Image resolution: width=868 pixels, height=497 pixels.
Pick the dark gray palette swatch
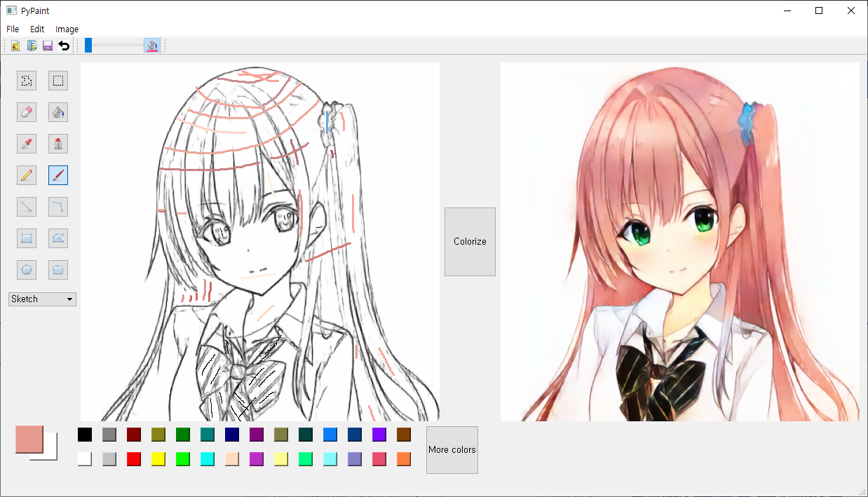click(109, 435)
